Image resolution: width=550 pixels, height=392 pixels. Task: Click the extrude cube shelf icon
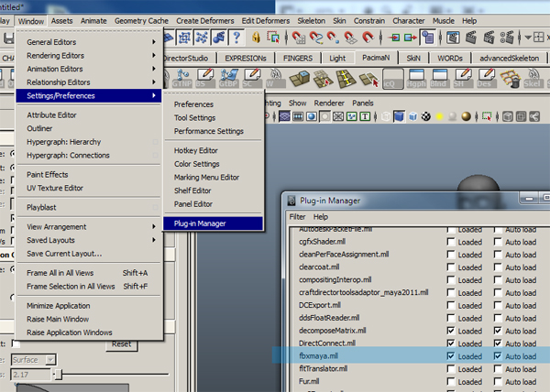pos(299,79)
